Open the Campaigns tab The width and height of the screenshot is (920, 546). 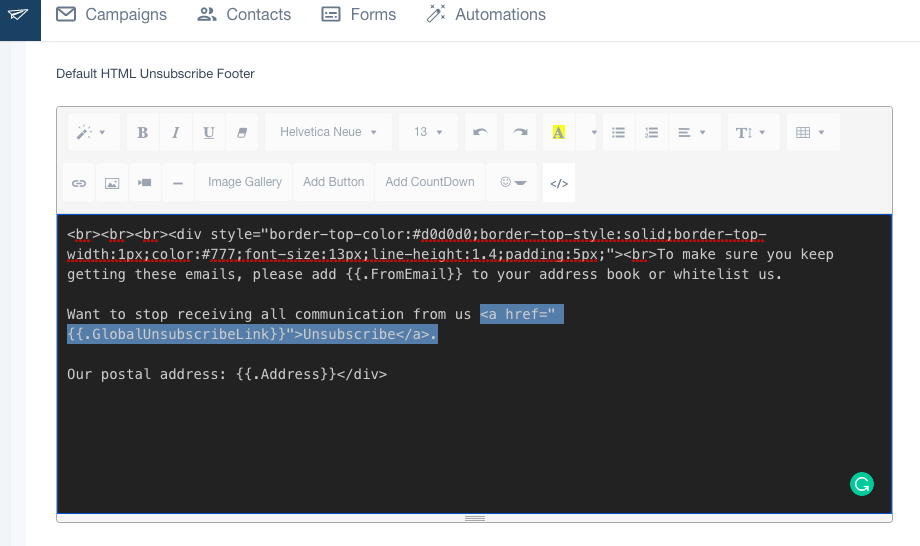pyautogui.click(x=111, y=14)
